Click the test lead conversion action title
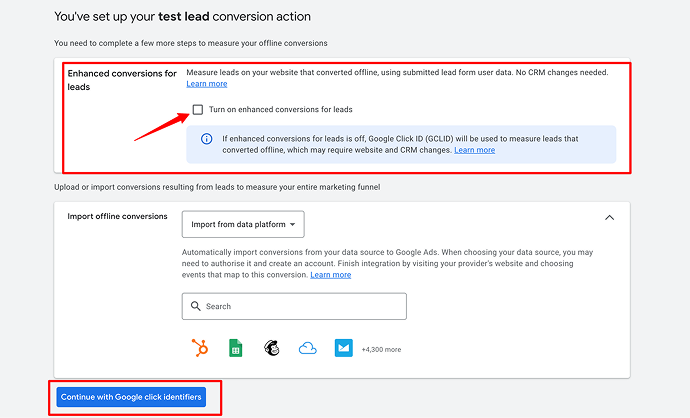The width and height of the screenshot is (690, 418). click(x=182, y=17)
